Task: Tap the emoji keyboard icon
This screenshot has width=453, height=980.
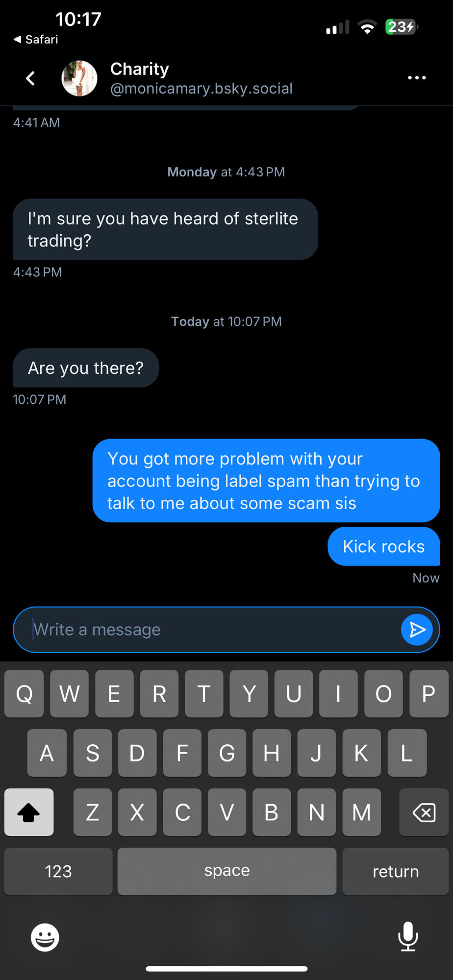Action: tap(45, 937)
